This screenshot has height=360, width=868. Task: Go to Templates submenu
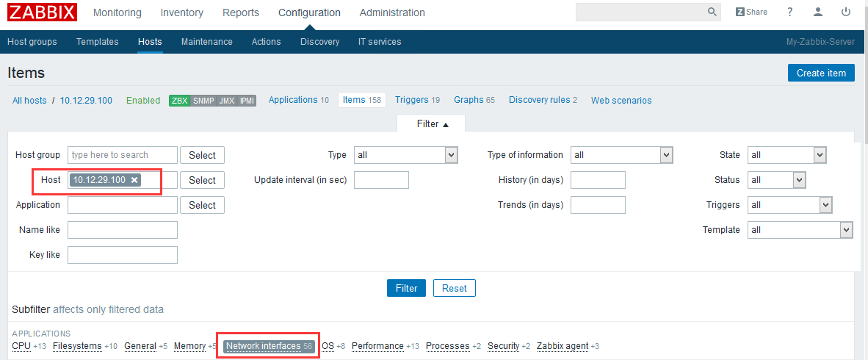click(98, 42)
